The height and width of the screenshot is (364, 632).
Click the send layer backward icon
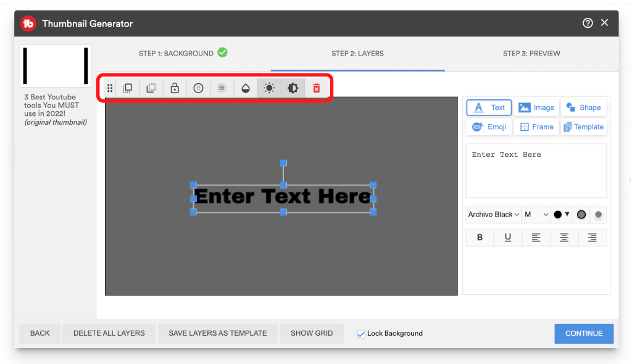[x=151, y=88]
